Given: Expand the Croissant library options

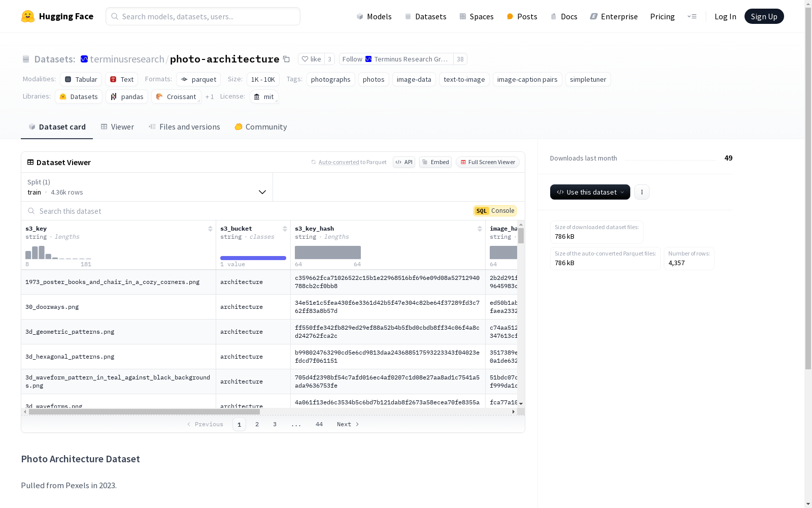Looking at the screenshot, I should [176, 97].
